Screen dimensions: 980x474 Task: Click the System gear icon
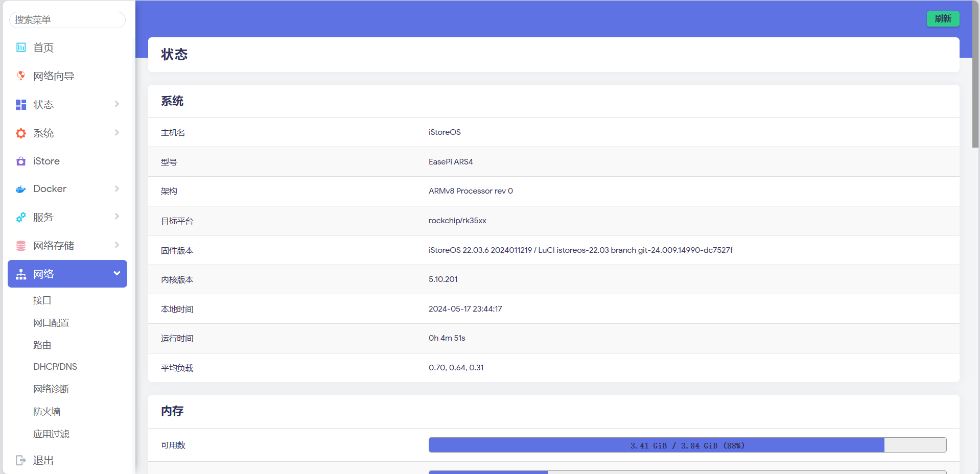click(21, 133)
